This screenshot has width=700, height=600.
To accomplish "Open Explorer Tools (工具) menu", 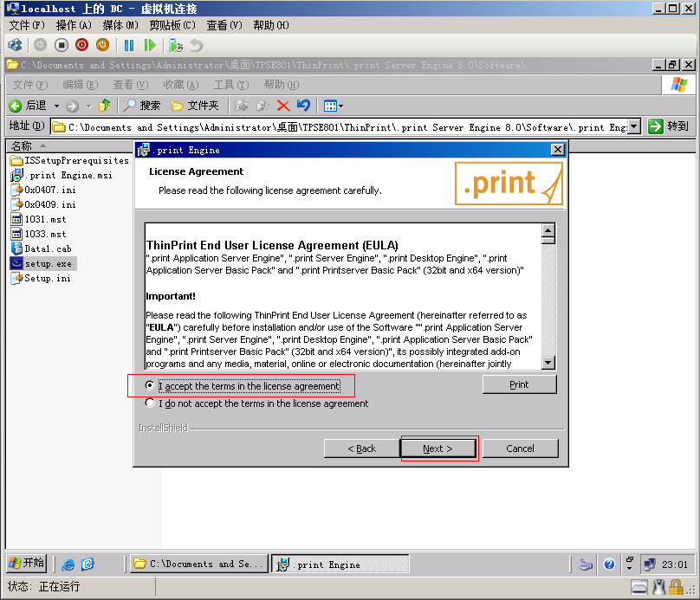I will point(231,85).
